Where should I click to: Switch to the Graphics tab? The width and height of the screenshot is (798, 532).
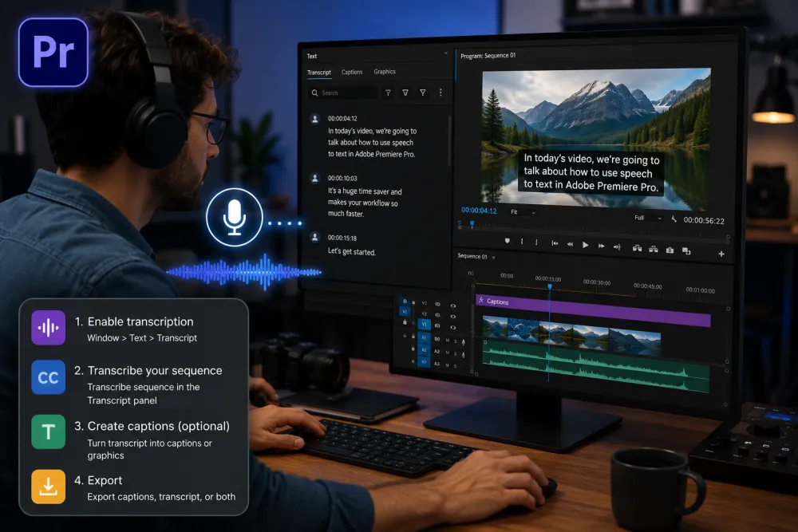[x=385, y=72]
